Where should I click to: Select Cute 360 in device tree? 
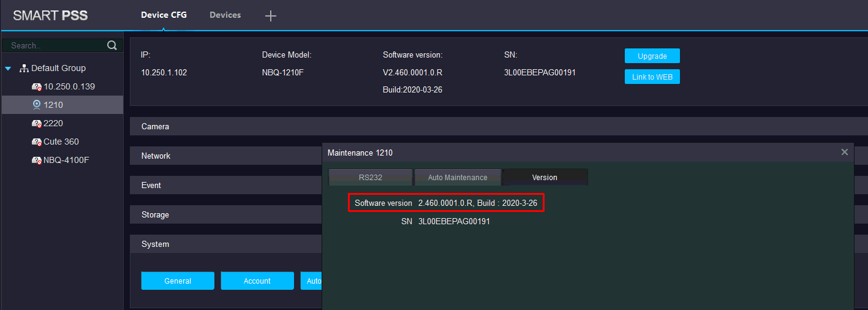[x=61, y=142]
